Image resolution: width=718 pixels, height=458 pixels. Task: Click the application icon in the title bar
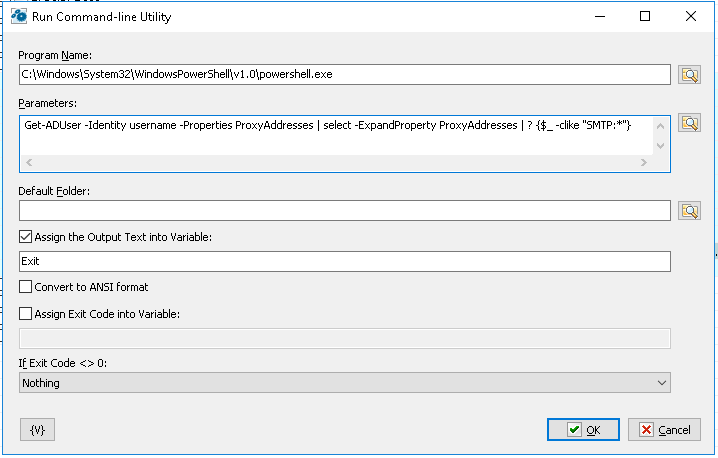click(17, 17)
